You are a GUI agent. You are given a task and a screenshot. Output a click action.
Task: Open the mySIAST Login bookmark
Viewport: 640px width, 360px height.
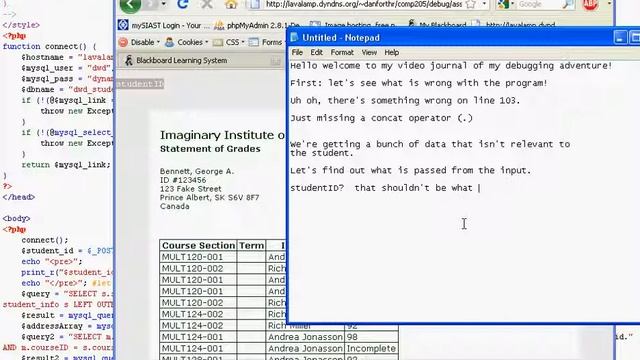(x=164, y=25)
